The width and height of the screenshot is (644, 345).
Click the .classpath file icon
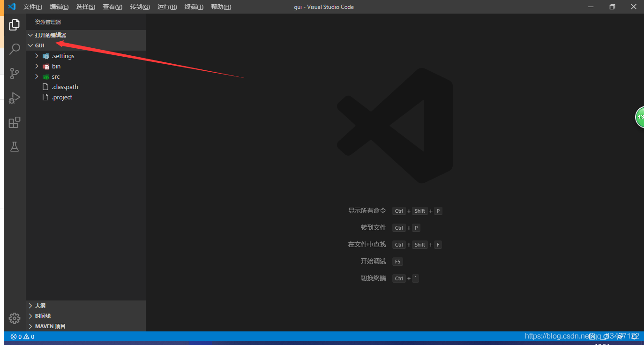point(45,87)
